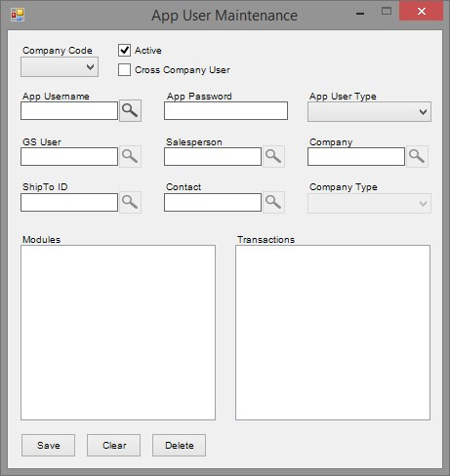Focus the ShipTo ID text field

[69, 202]
